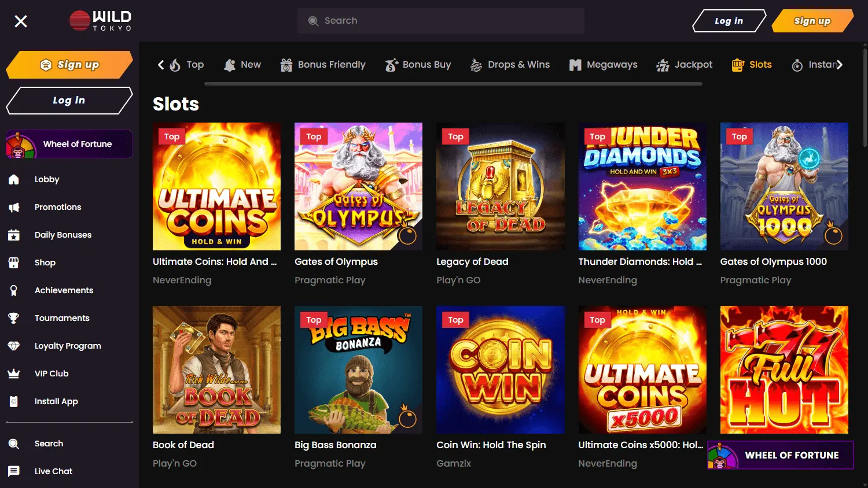Viewport: 868px width, 488px height.
Task: Click the Megaways category icon
Action: (575, 65)
